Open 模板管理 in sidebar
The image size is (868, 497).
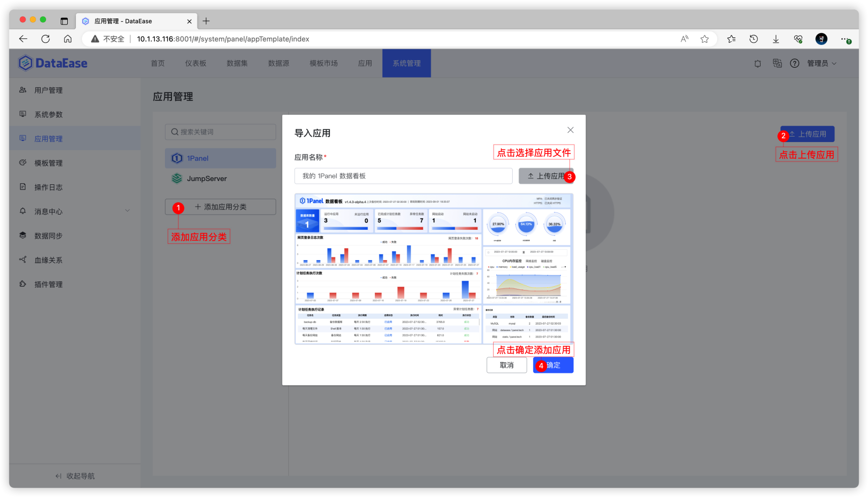75,163
